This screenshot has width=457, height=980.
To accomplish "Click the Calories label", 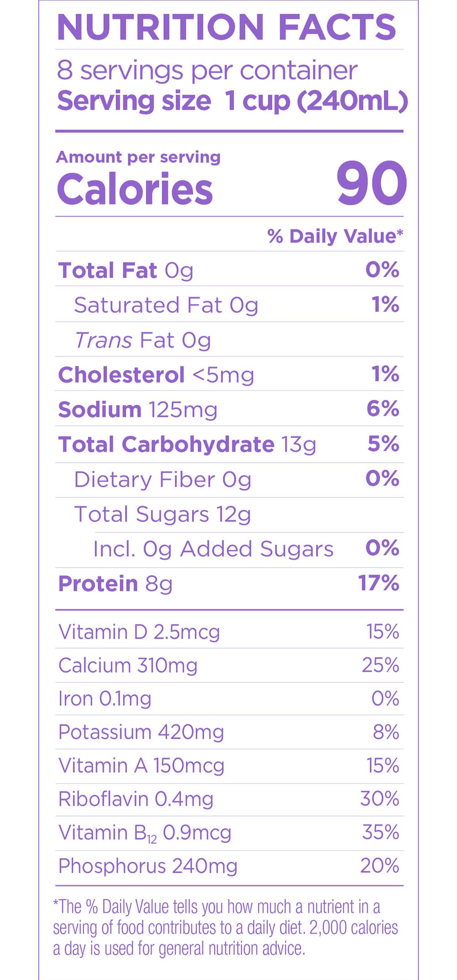I will 135,189.
